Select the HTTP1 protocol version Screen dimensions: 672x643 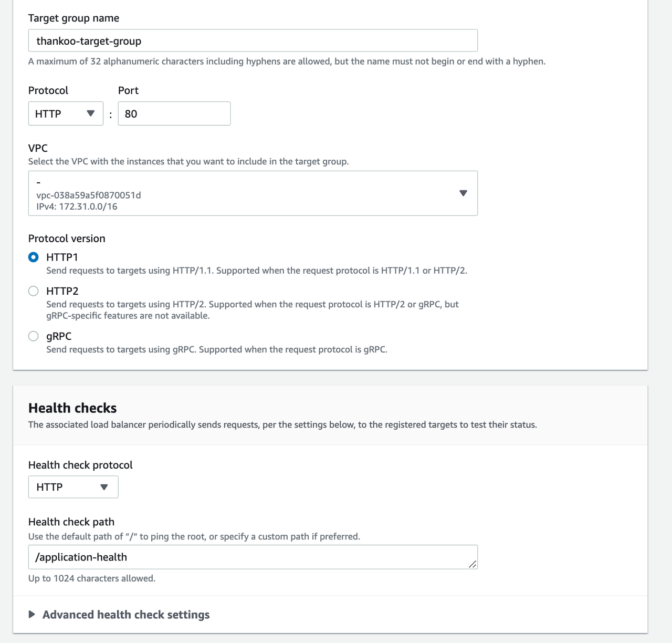click(x=34, y=257)
